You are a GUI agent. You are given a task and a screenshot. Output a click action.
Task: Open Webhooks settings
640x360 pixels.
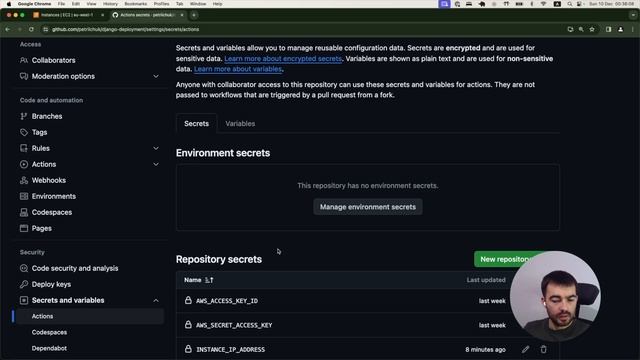49,180
